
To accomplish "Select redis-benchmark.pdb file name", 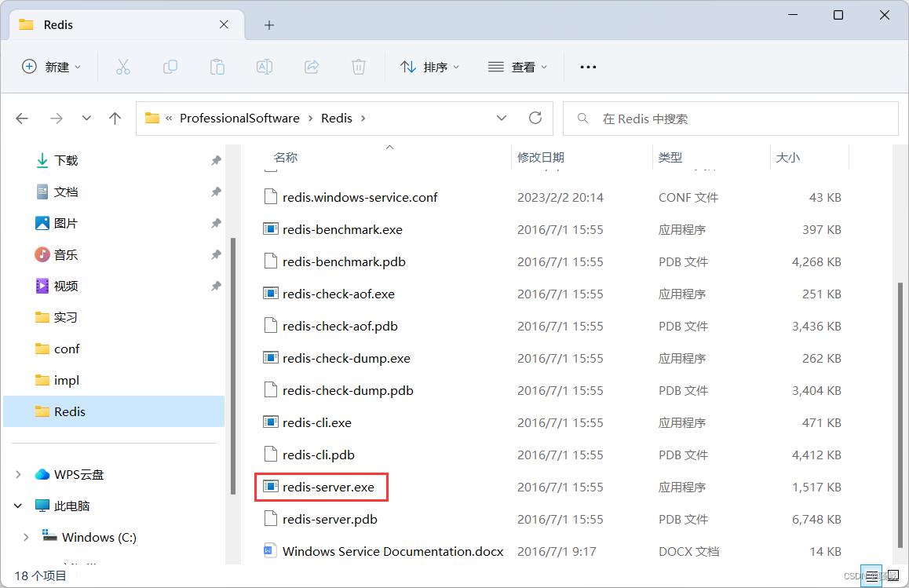I will 344,261.
